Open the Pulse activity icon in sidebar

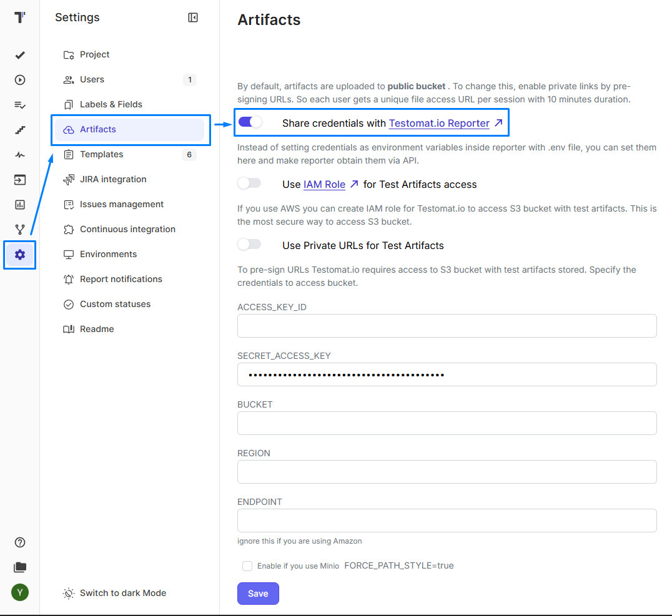[20, 155]
